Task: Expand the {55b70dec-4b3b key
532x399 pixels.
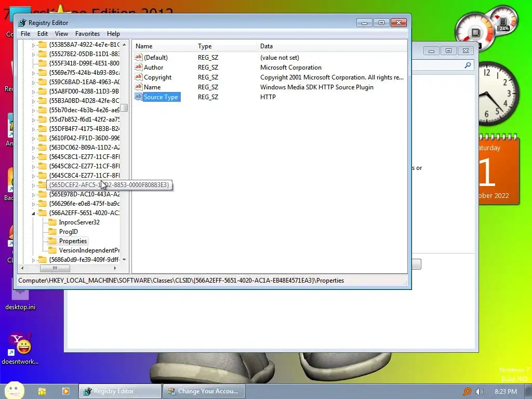Action: tap(33, 110)
